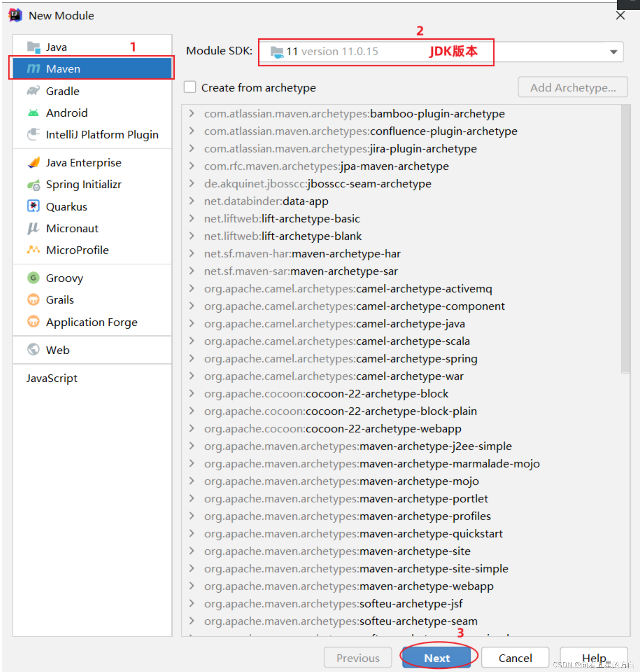This screenshot has height=672, width=640.
Task: Click the JDK folder icon in SDK field
Action: [277, 52]
